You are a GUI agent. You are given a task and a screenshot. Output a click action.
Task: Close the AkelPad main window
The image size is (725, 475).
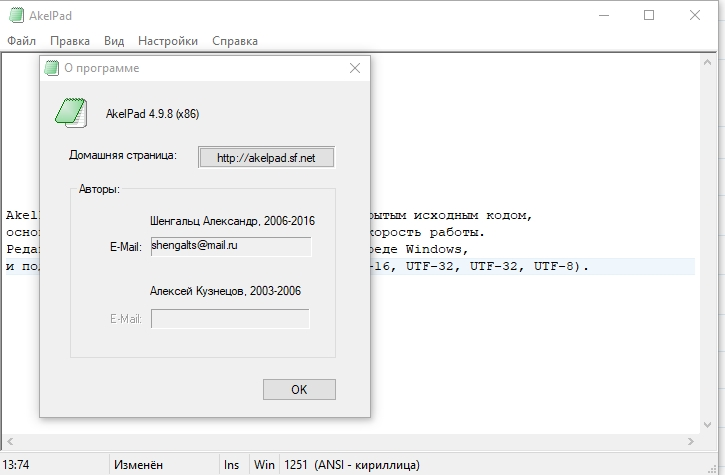[694, 15]
